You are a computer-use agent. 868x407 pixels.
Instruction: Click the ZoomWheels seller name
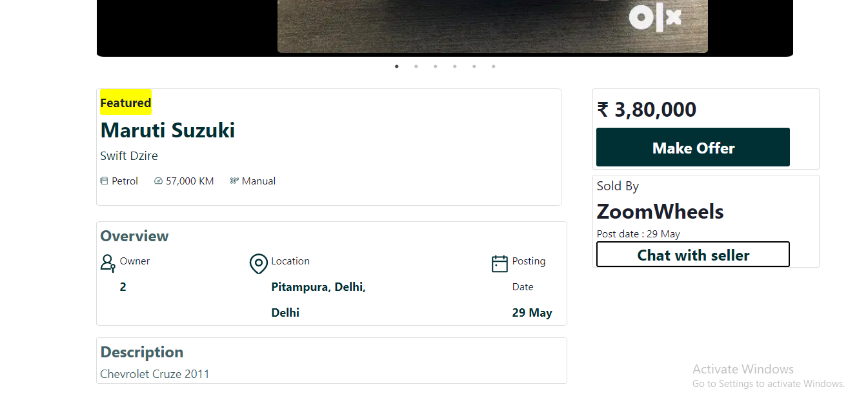coord(660,212)
